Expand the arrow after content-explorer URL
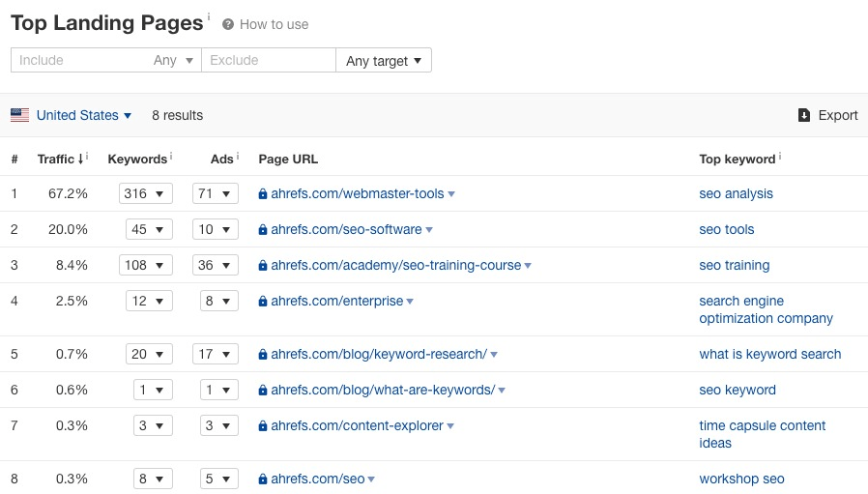Viewport: 868px width, 494px height. tap(450, 426)
